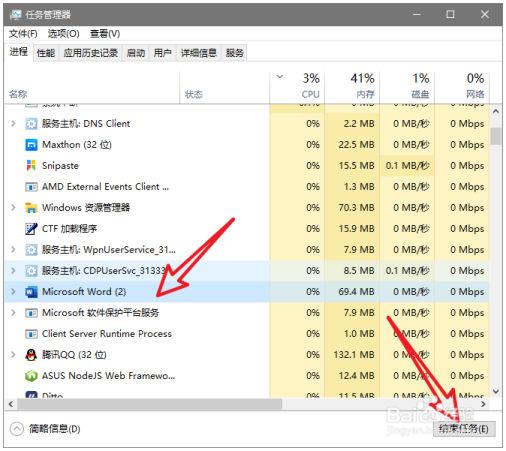This screenshot has width=506, height=451.
Task: Click the Microsoft Word icon in list
Action: click(x=31, y=292)
